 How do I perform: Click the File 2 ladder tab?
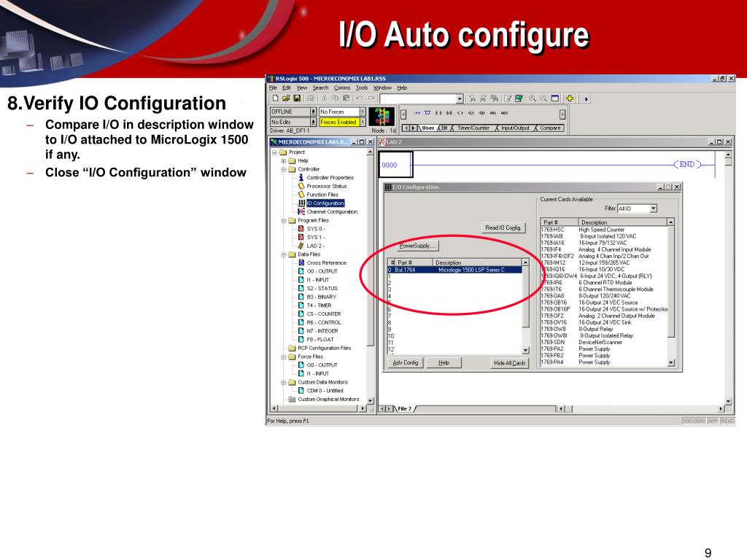tap(404, 408)
